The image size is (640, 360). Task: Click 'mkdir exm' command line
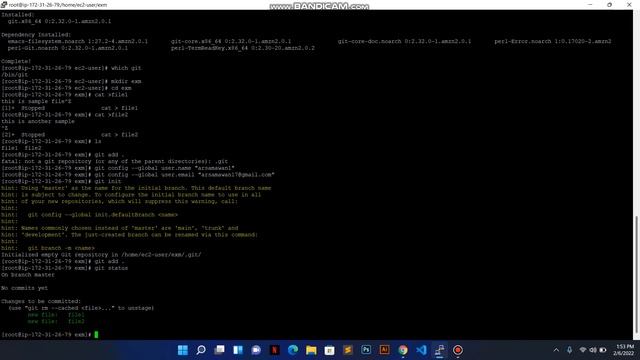71,81
